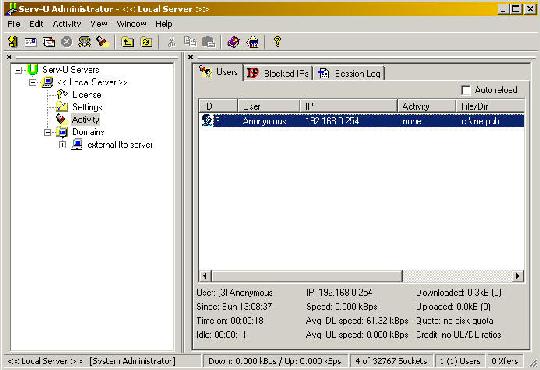Click the Down/Up speed status bar entry

275,361
